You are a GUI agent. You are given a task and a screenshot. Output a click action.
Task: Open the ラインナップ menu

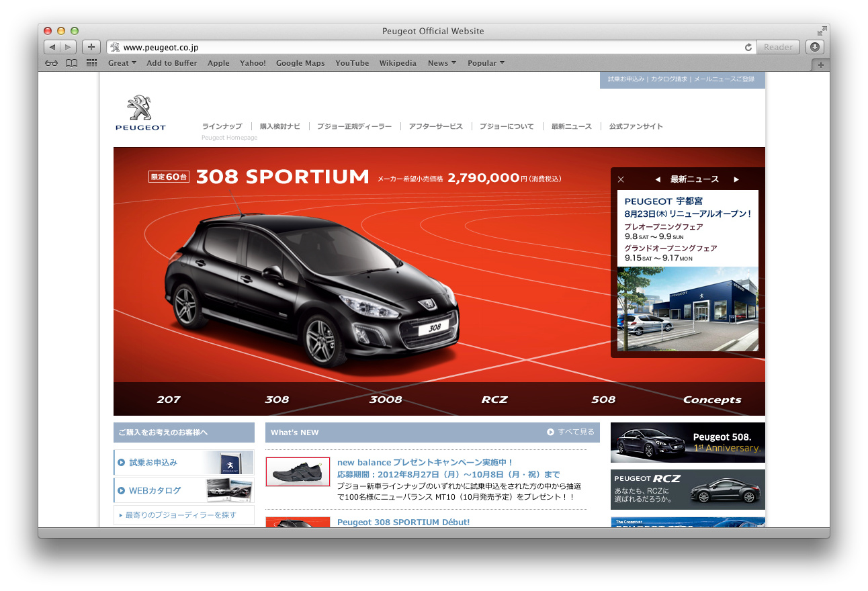coord(222,126)
